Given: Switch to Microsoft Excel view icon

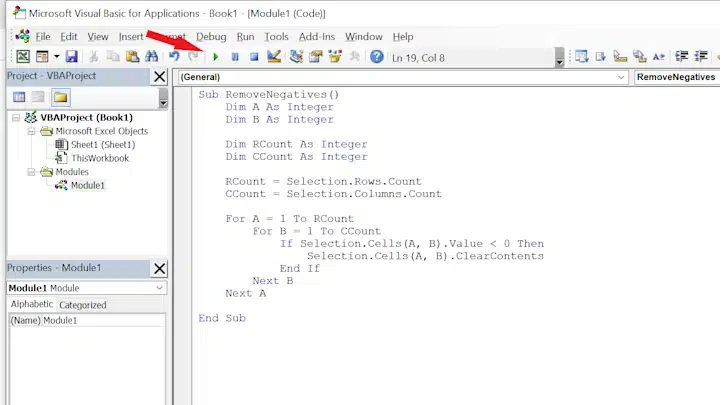Looking at the screenshot, I should tap(23, 56).
